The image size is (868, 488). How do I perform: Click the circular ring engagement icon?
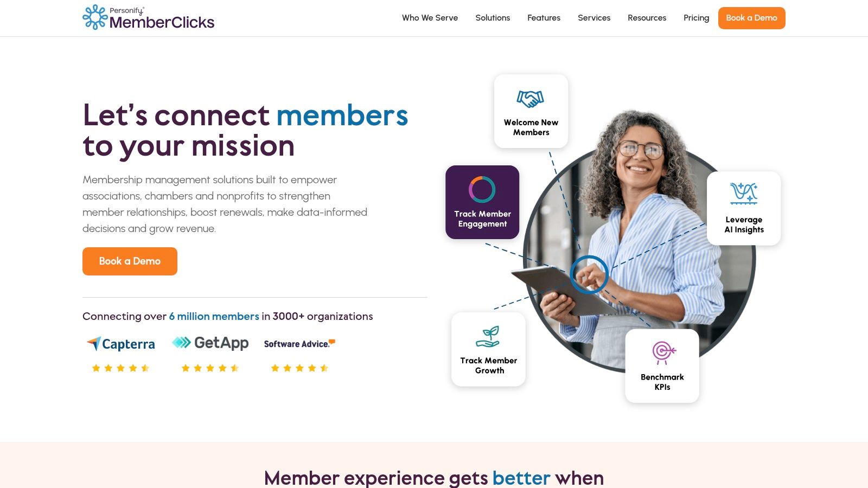[482, 190]
